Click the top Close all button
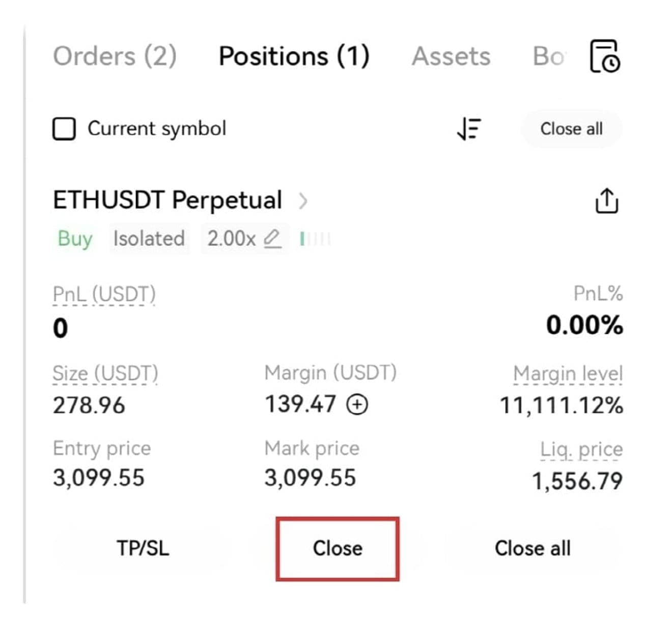Image resolution: width=672 pixels, height=626 pixels. (571, 129)
